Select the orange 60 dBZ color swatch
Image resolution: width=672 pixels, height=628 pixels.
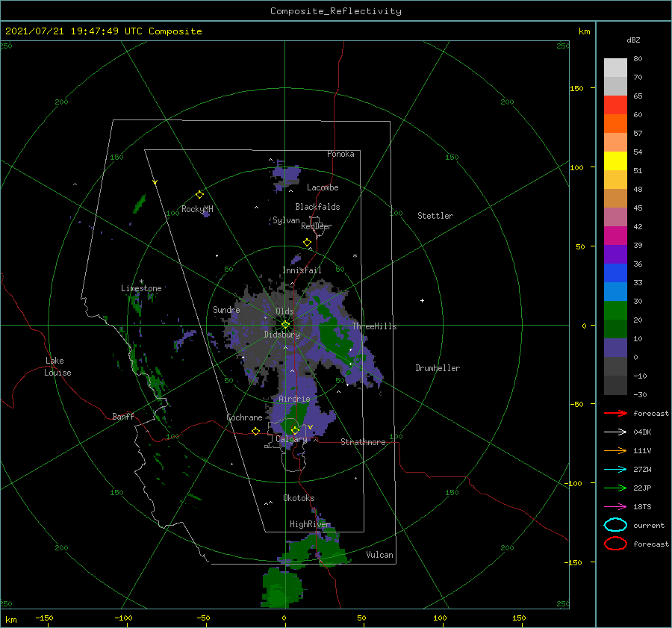point(615,123)
